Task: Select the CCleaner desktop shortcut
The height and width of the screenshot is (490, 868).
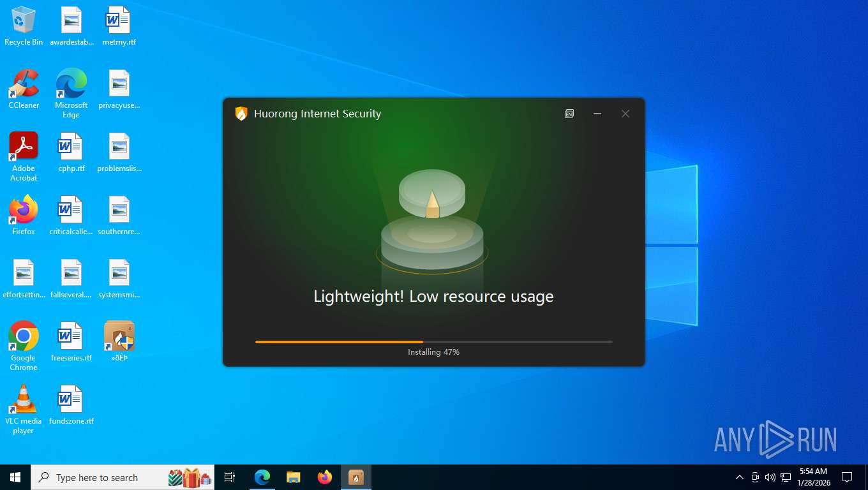Action: coord(24,89)
